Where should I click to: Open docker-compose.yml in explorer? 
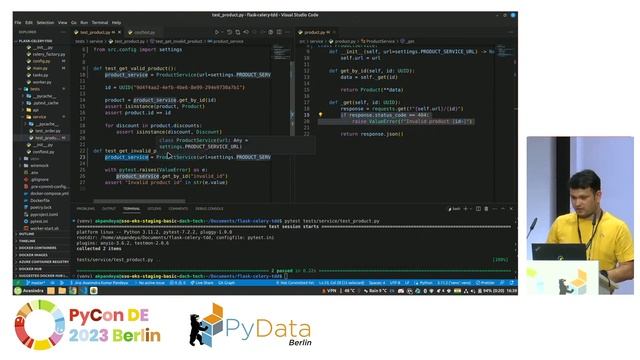[49, 193]
